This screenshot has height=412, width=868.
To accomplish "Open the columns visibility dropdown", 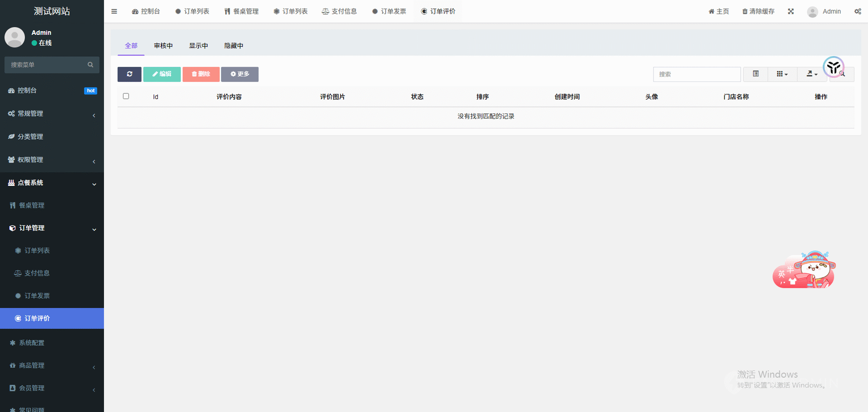I will coord(782,74).
